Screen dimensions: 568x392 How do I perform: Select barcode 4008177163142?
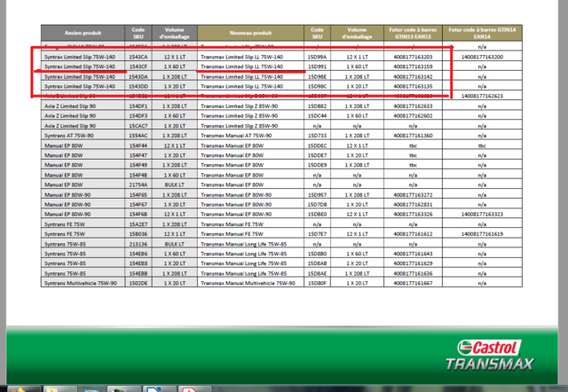(x=413, y=77)
